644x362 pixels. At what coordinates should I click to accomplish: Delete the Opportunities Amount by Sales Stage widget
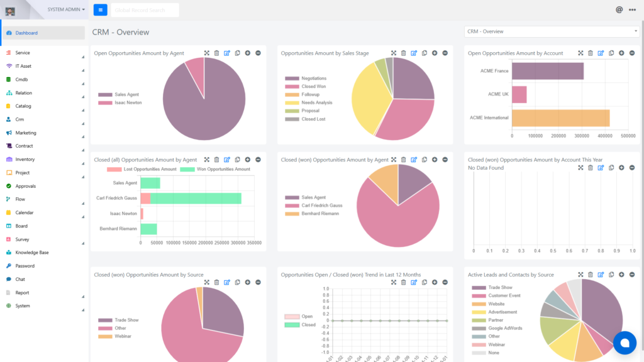click(x=404, y=53)
